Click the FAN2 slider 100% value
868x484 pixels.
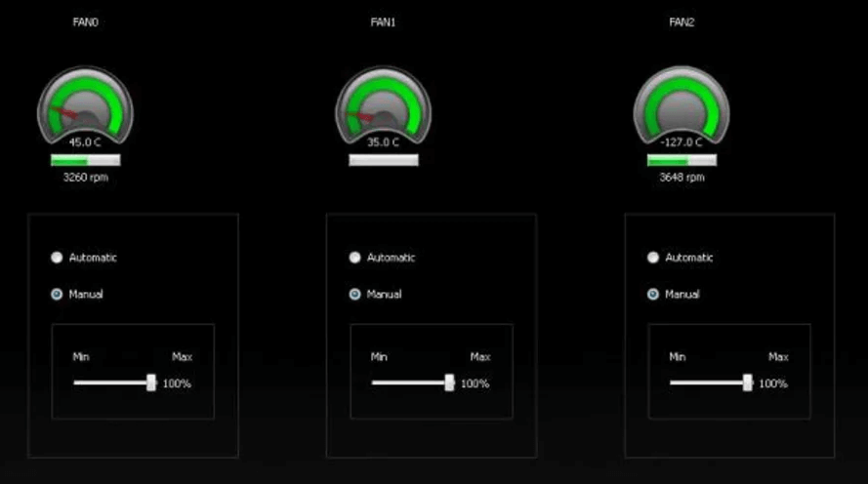coord(773,383)
